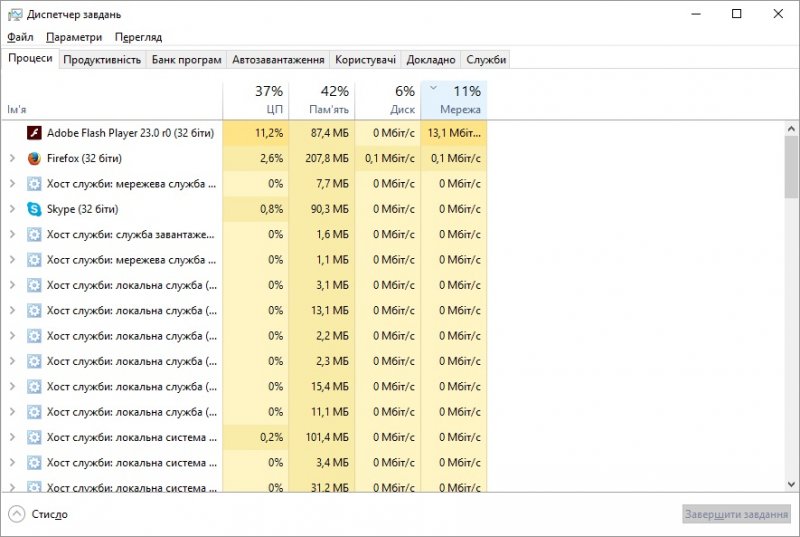
Task: Sort by the Пам'ять 42% column header
Action: 322,100
